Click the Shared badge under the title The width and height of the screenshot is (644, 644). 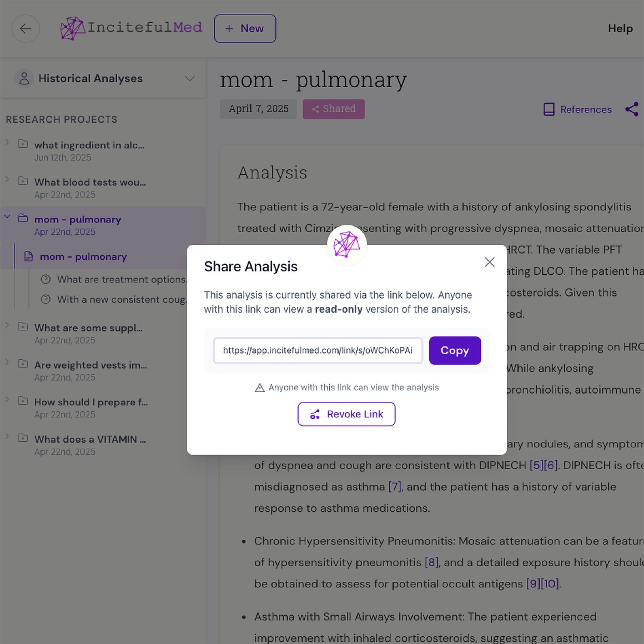pos(334,109)
